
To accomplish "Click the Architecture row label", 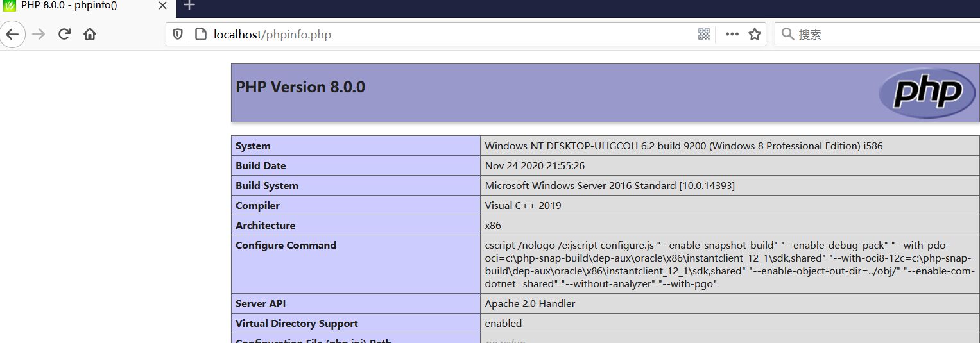I will (265, 226).
